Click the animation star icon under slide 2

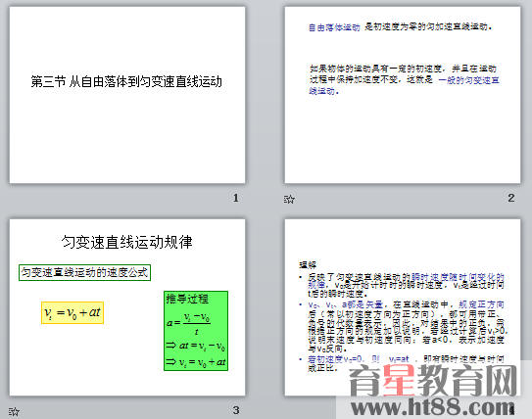[289, 199]
